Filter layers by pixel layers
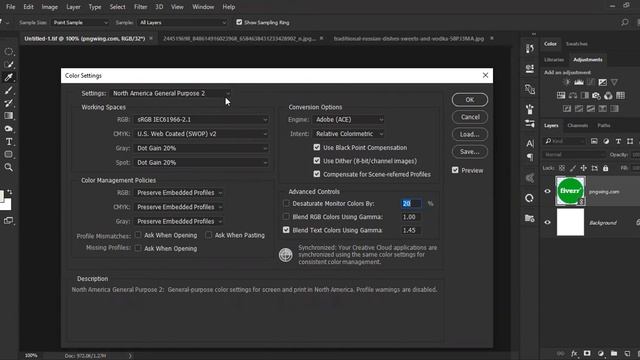The height and width of the screenshot is (360, 640). coord(594,141)
